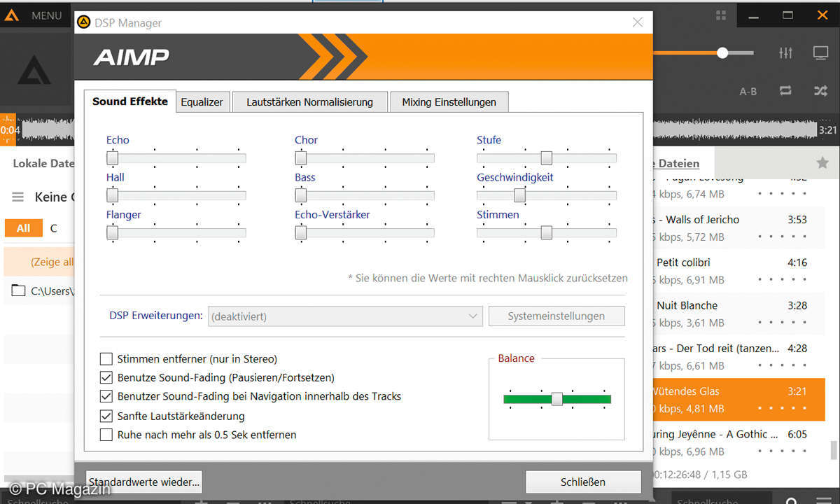Click the playlist vertical scrollbar thumb

tap(833, 449)
